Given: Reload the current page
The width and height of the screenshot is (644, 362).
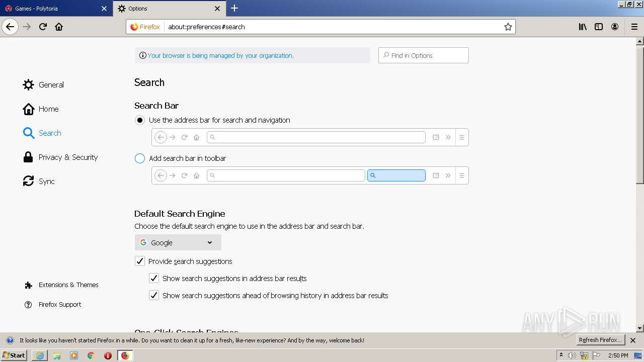Looking at the screenshot, I should point(43,27).
